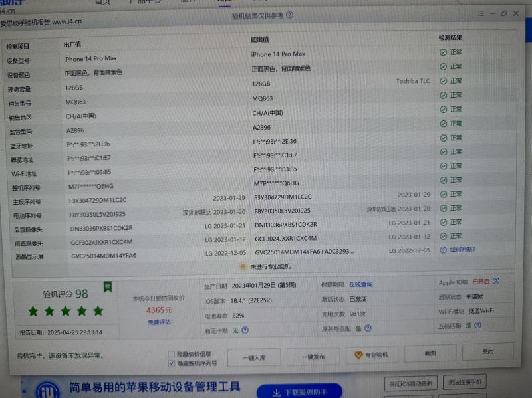Click the 生产日期 2023年01月29日 value
532x398 pixels.
(264, 286)
